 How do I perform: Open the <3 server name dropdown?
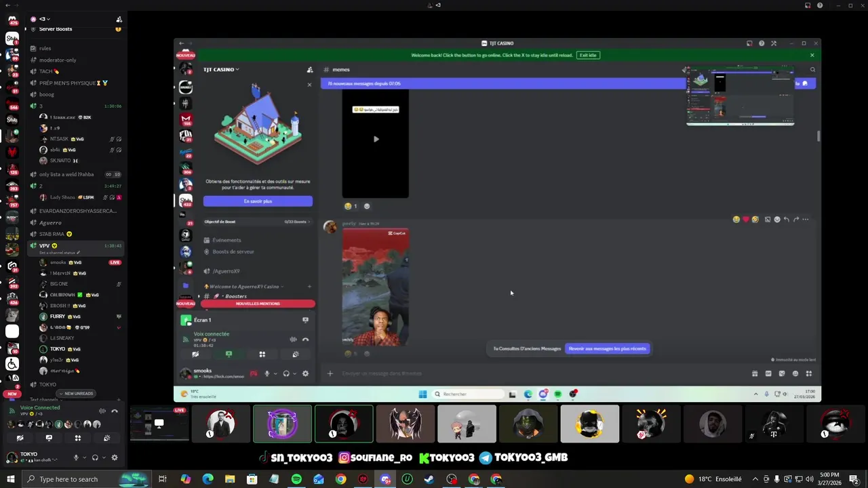tap(44, 19)
